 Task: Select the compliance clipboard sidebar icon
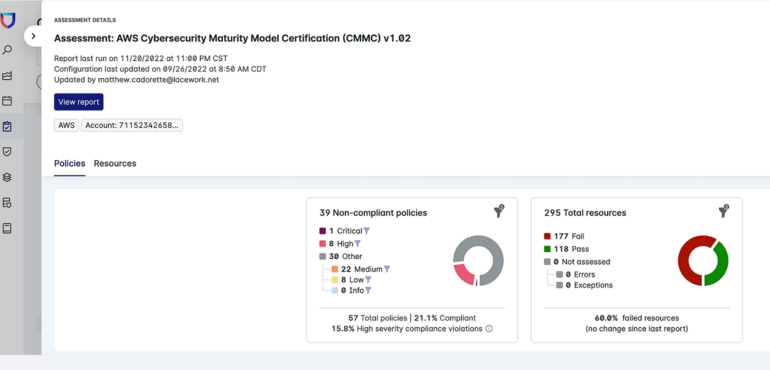point(7,127)
